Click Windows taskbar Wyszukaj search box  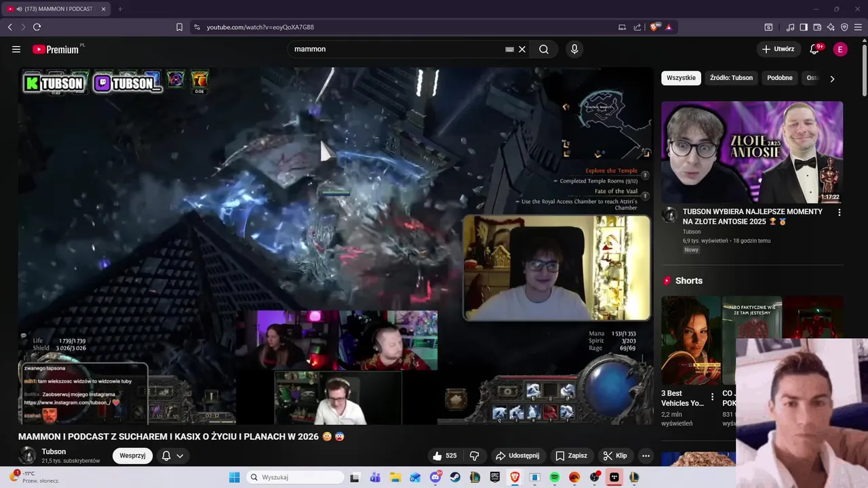pos(294,477)
